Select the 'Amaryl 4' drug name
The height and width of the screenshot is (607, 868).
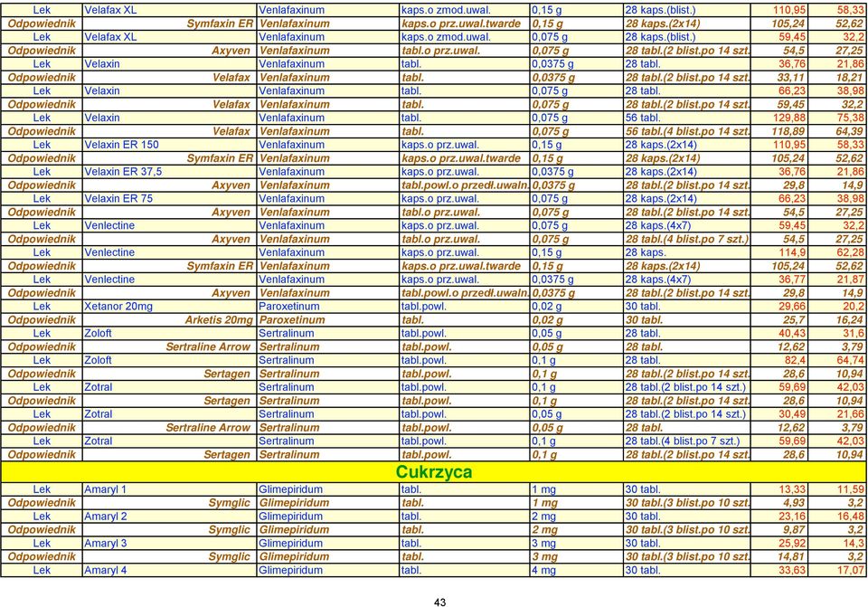pyautogui.click(x=105, y=570)
